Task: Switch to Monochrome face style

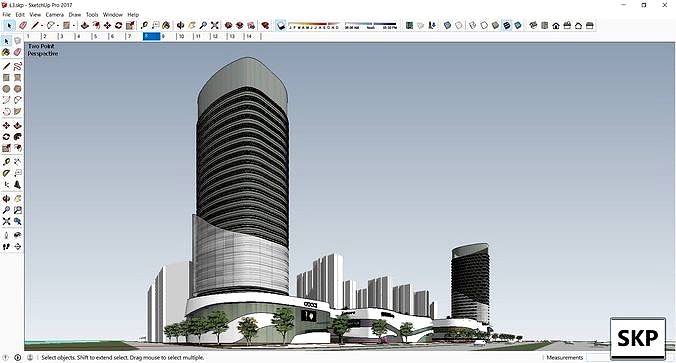Action: 518,26
